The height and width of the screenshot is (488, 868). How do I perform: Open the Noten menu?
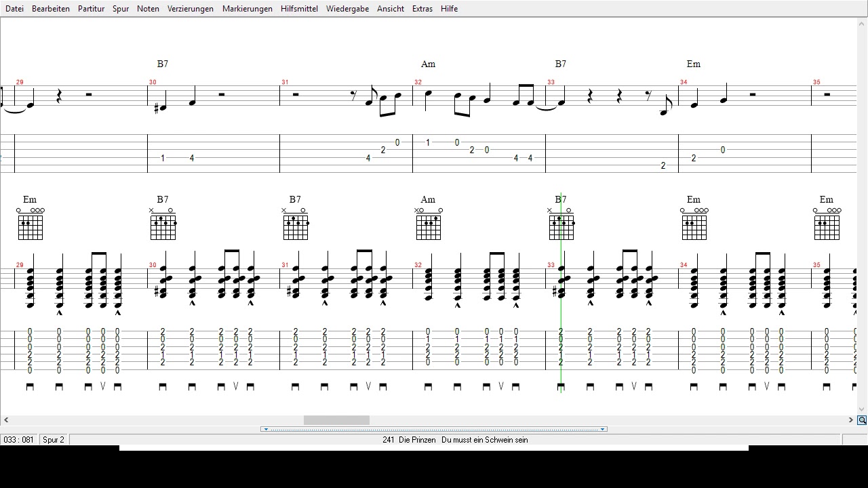148,9
